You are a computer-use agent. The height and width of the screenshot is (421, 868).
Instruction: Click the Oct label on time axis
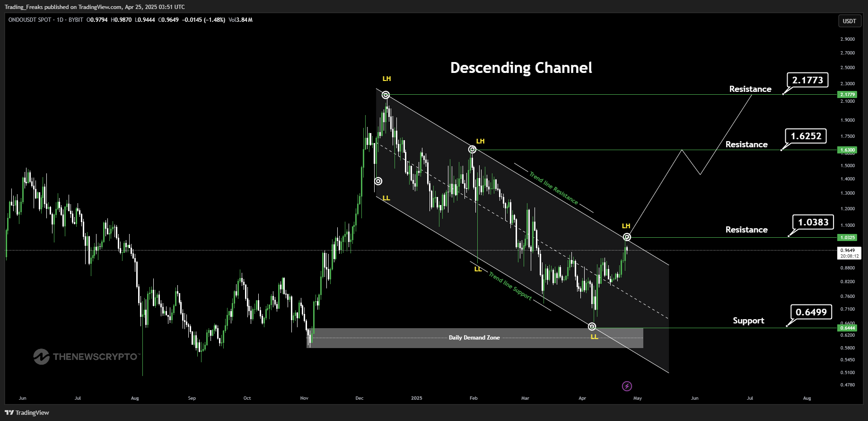click(x=247, y=398)
